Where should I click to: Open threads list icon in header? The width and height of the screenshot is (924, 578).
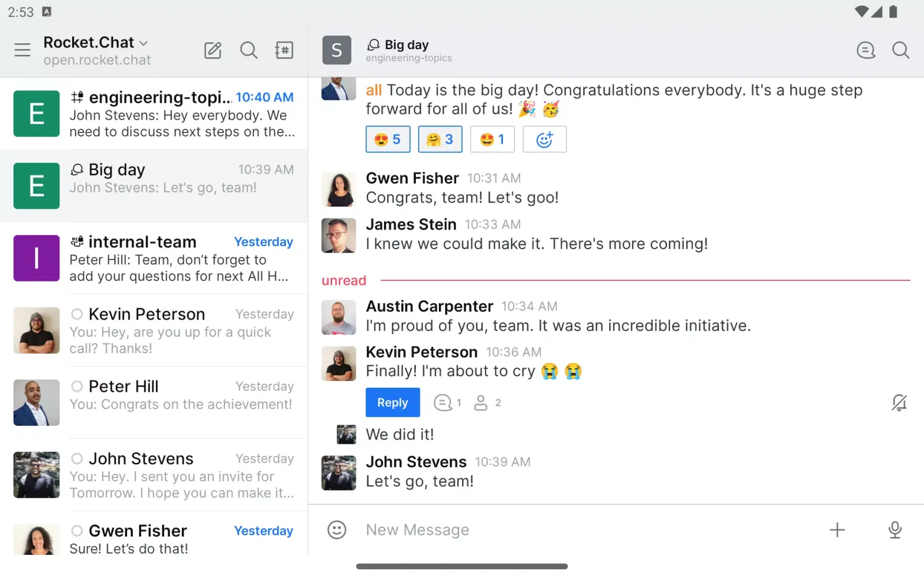point(866,50)
